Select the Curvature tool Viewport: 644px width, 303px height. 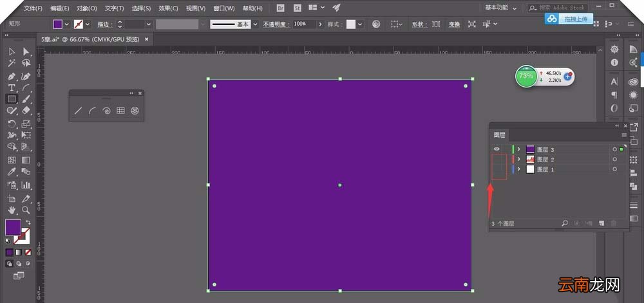coord(26,77)
